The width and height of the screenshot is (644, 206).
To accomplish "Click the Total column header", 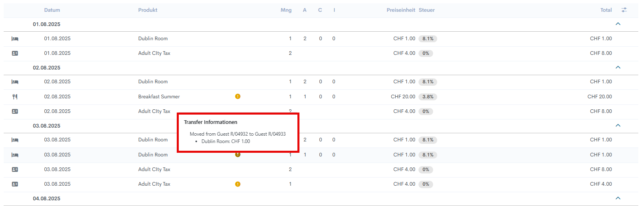I will click(x=606, y=10).
